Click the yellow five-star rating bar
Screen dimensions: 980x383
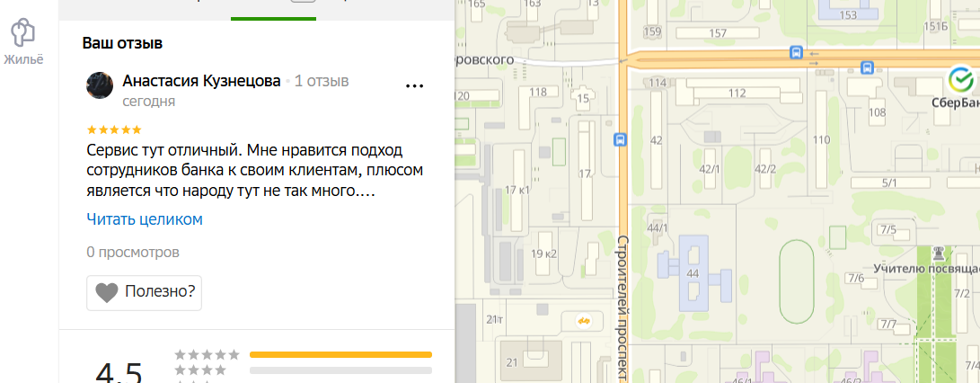click(340, 355)
